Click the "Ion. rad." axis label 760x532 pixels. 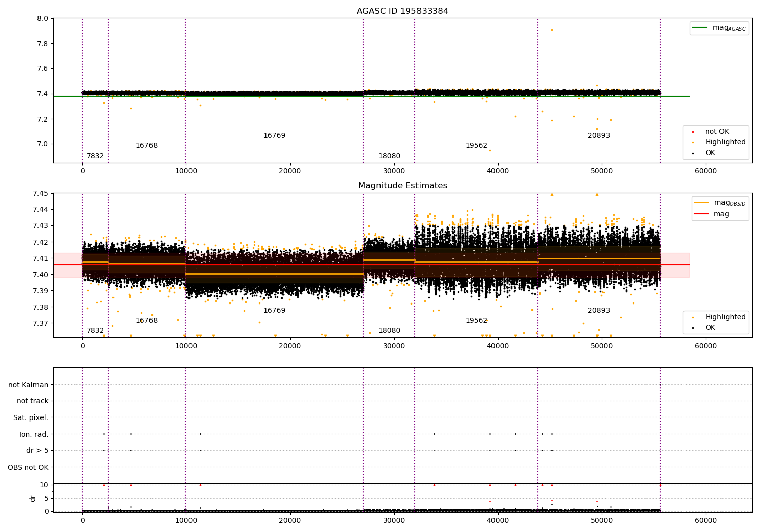pos(34,434)
